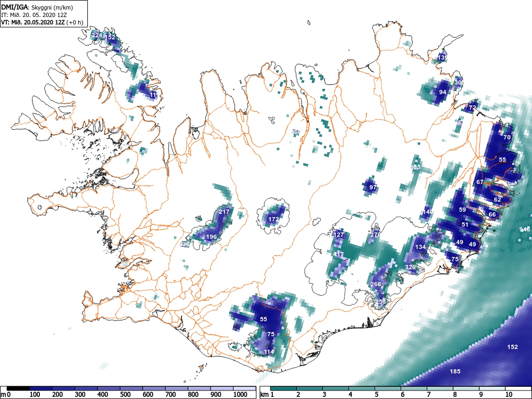Click the 'VT: Mið. 20.05.2020 12Z (+0 h)' line

pyautogui.click(x=42, y=22)
